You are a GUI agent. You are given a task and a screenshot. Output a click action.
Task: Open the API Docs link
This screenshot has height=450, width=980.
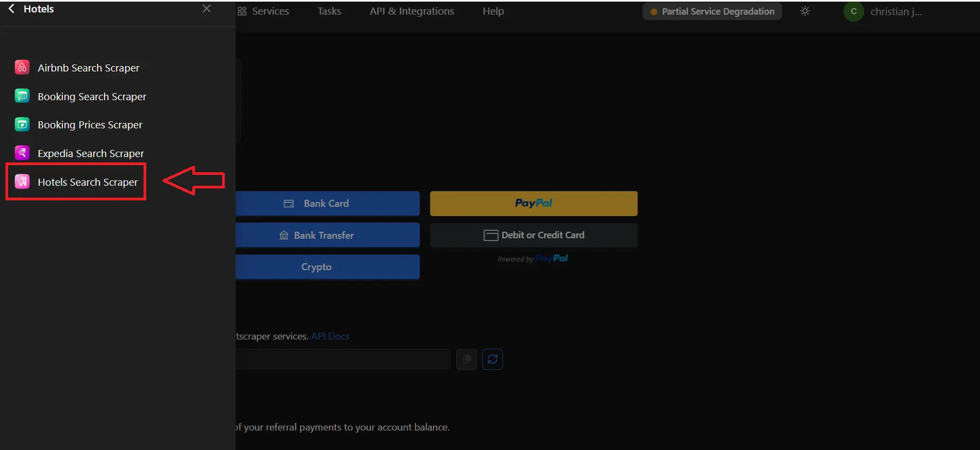pos(330,336)
